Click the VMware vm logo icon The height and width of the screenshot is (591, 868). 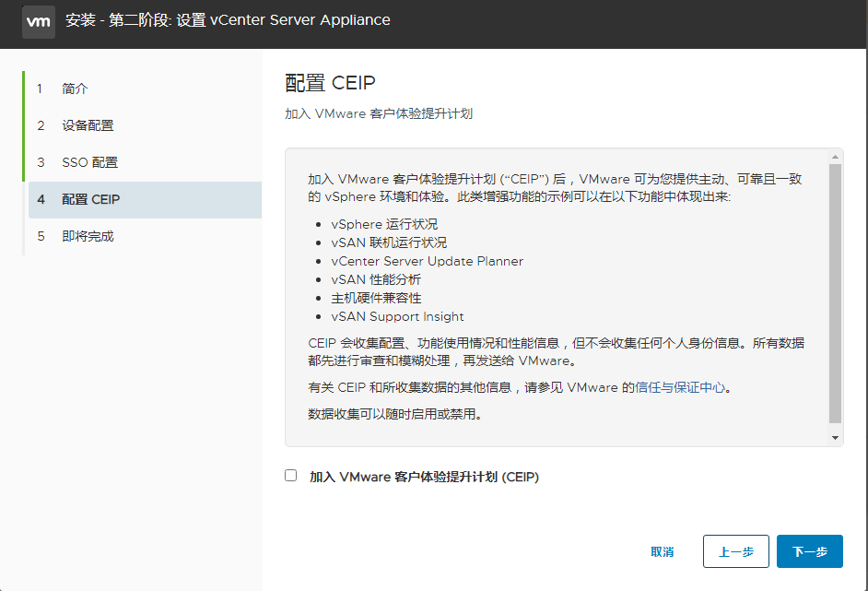39,21
